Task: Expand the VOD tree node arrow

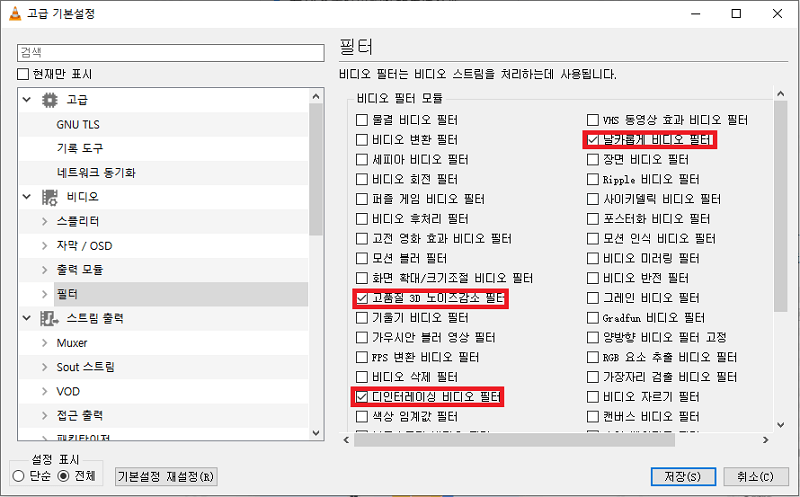Action: click(x=44, y=391)
